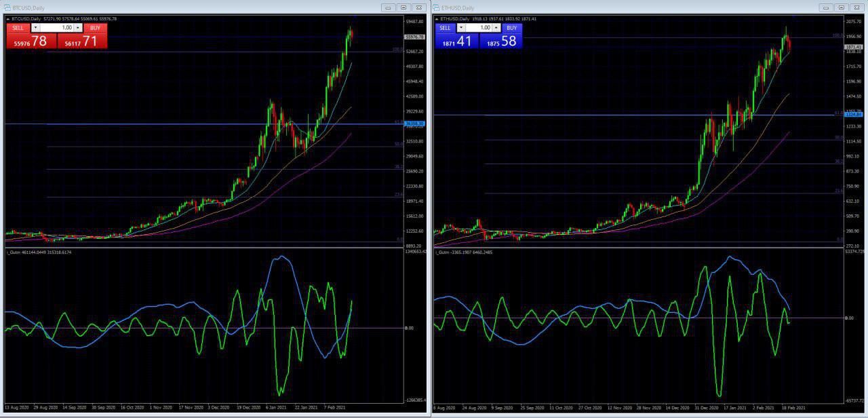Increase BTCUSD trade volume with up arrow

click(x=78, y=28)
